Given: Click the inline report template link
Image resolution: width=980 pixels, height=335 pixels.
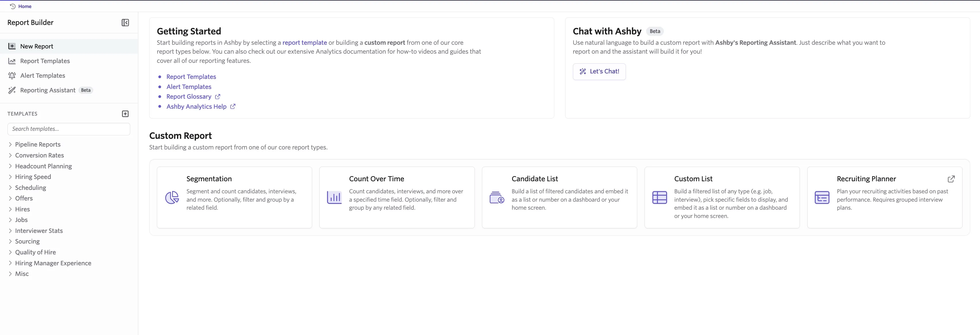Looking at the screenshot, I should pyautogui.click(x=304, y=42).
